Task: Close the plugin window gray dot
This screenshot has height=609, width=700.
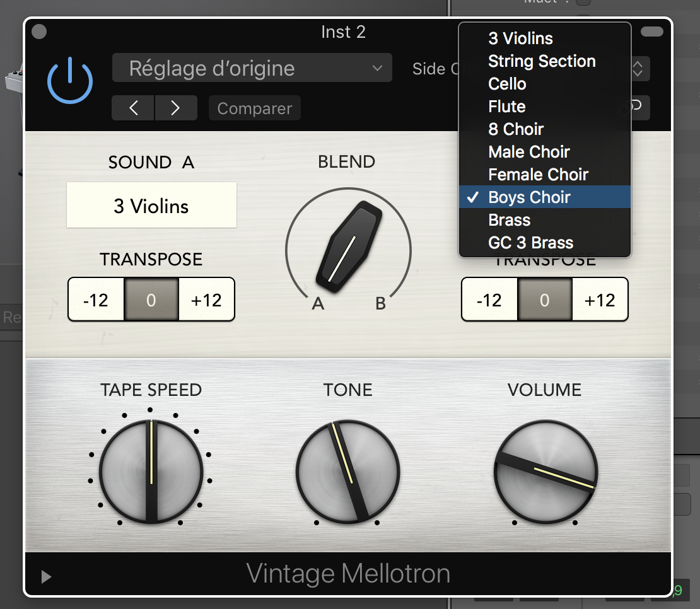Action: 39,32
